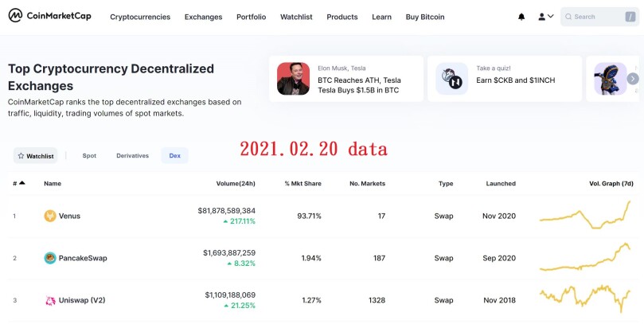Click the carousel next arrow
The image size is (644, 324).
(633, 79)
